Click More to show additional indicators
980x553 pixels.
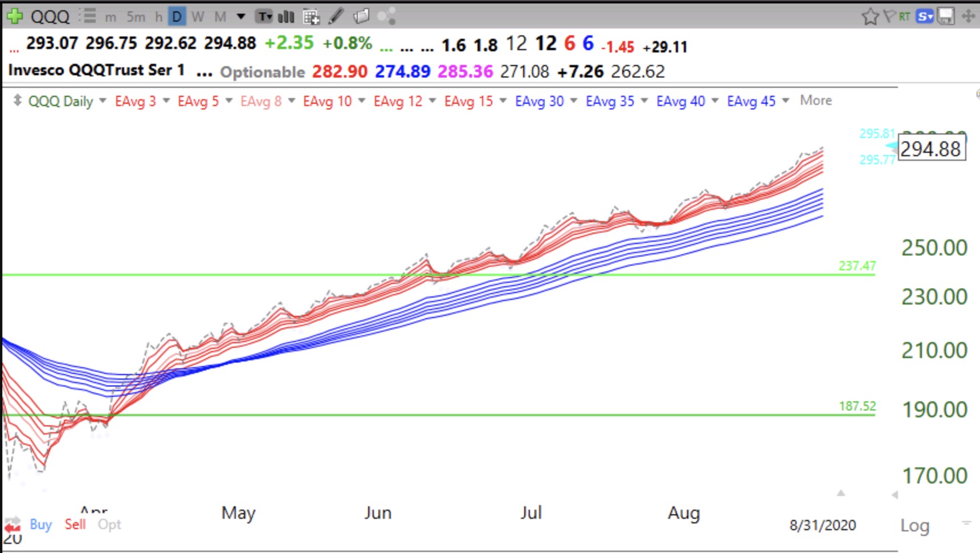816,100
